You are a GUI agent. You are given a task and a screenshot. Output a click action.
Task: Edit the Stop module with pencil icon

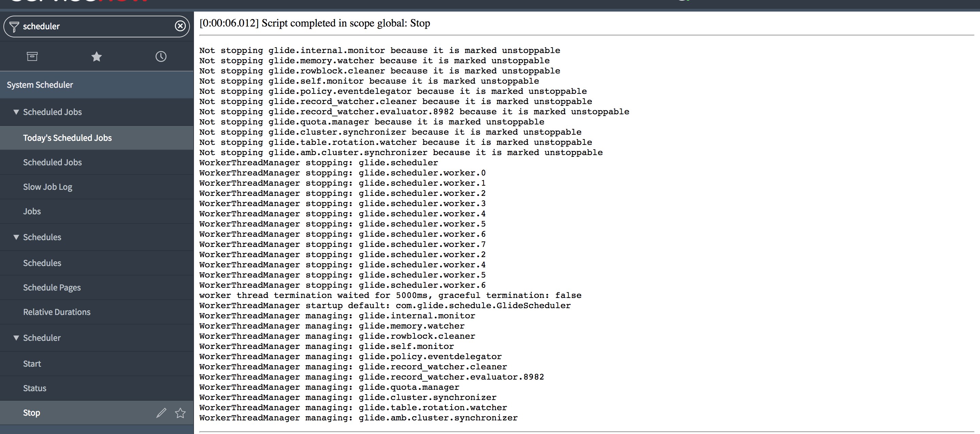[x=161, y=413]
